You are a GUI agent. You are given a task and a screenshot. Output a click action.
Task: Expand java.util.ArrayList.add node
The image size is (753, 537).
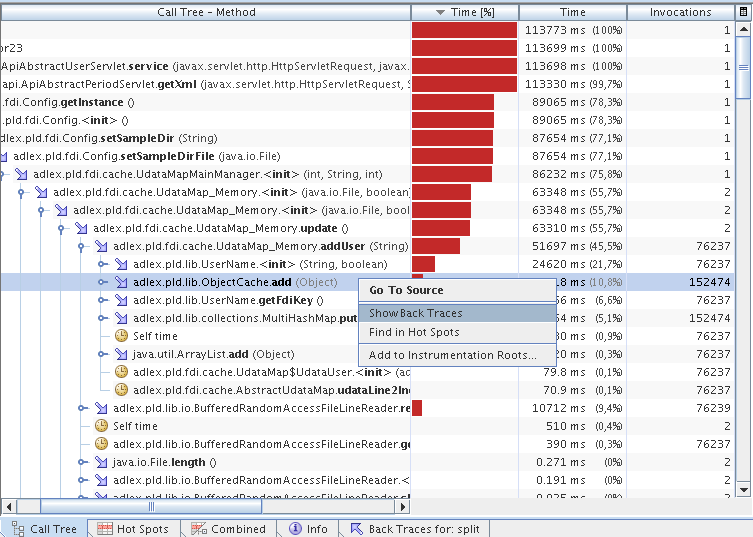[101, 354]
